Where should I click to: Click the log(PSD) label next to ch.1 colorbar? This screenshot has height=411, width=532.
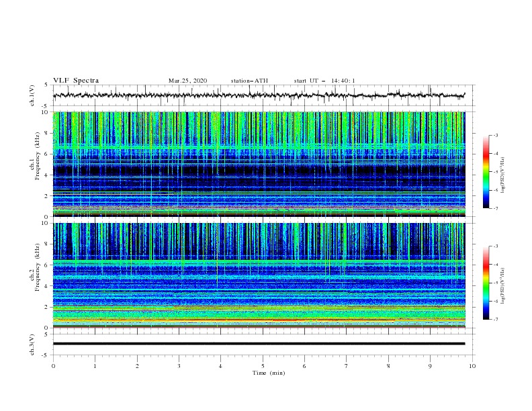coord(503,175)
